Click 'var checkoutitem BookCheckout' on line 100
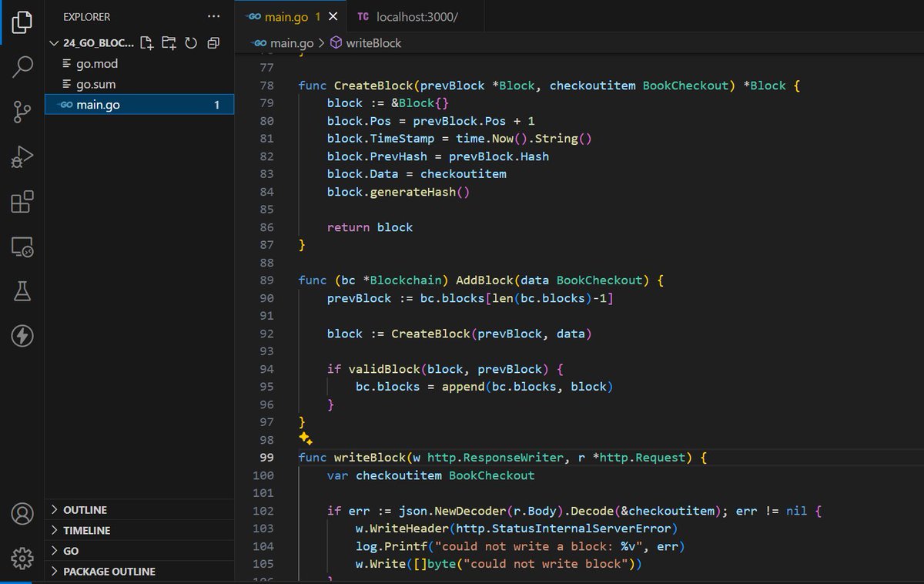924x584 pixels. point(430,475)
